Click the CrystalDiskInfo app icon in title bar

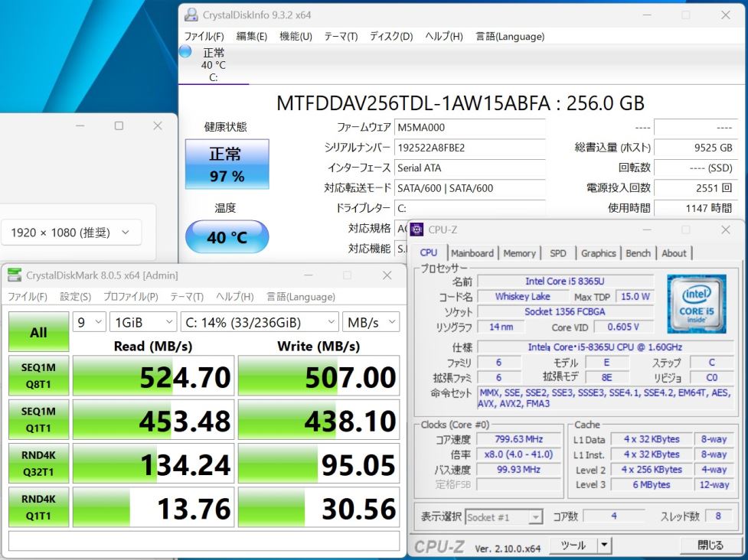coord(191,15)
